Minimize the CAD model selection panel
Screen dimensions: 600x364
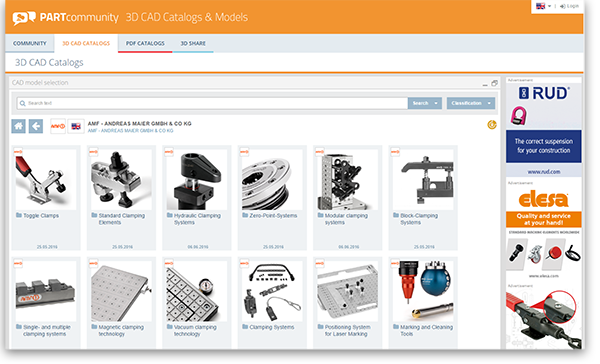point(485,83)
